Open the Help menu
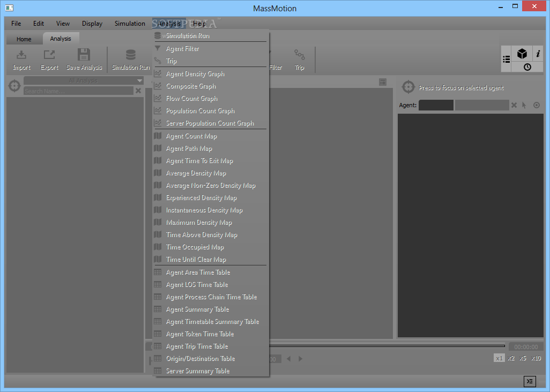Screen dimensions: 550x392 click(199, 24)
